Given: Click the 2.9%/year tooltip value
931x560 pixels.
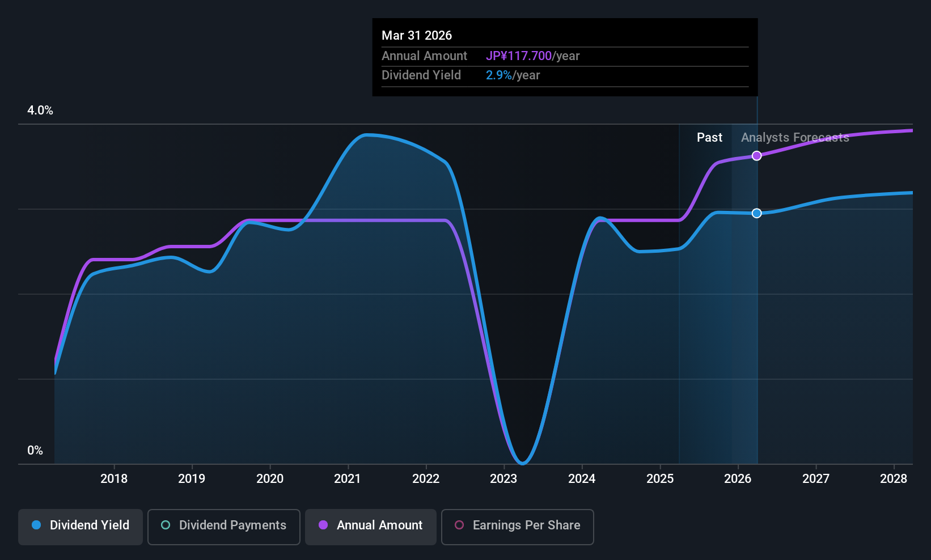Looking at the screenshot, I should [513, 75].
